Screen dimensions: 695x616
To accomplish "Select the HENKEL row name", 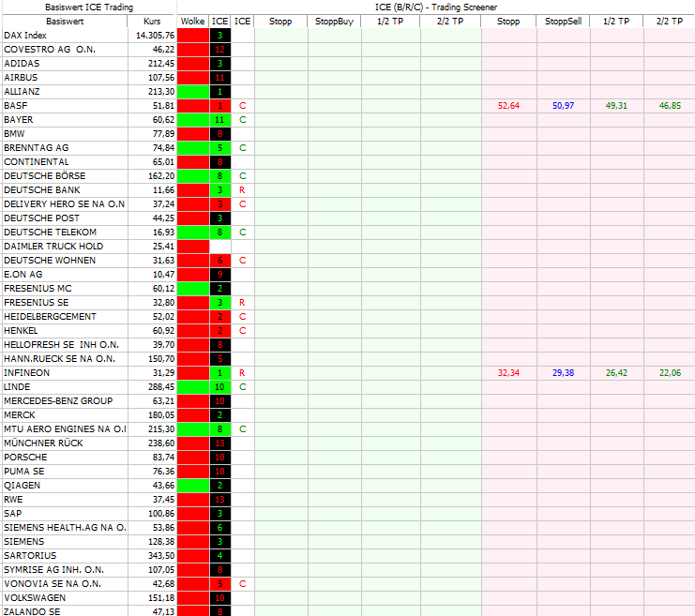I will (x=21, y=331).
